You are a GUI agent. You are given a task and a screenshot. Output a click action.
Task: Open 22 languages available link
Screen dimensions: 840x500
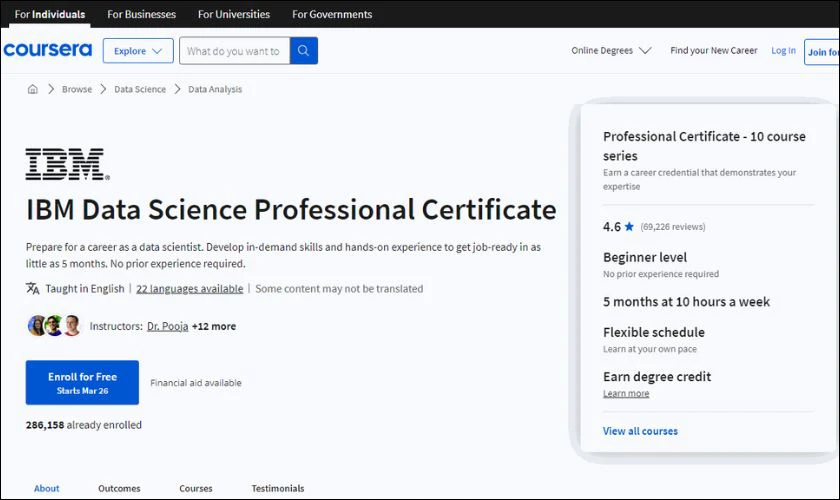[190, 289]
